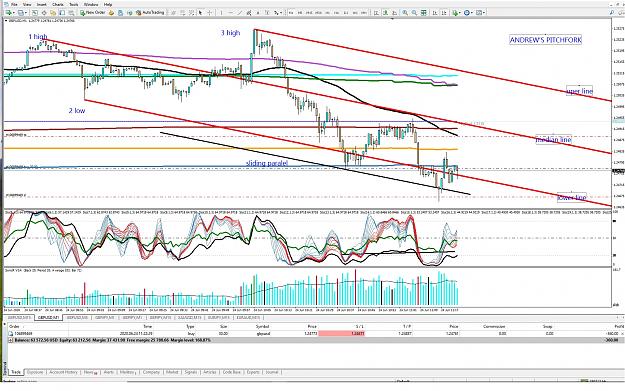Image resolution: width=625 pixels, height=391 pixels.
Task: Switch to the XAUUSD,M15 chart tab
Action: [x=190, y=318]
